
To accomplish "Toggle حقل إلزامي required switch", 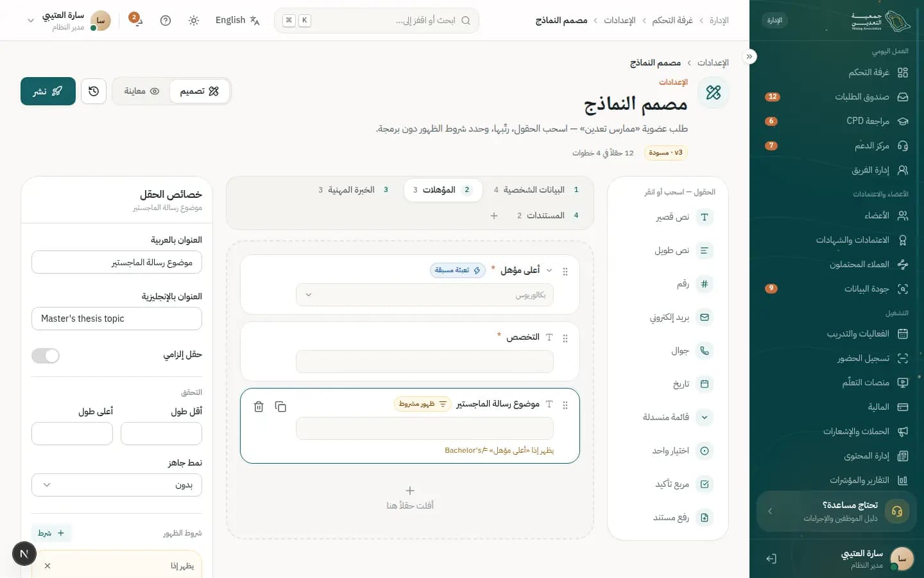I will click(x=46, y=356).
